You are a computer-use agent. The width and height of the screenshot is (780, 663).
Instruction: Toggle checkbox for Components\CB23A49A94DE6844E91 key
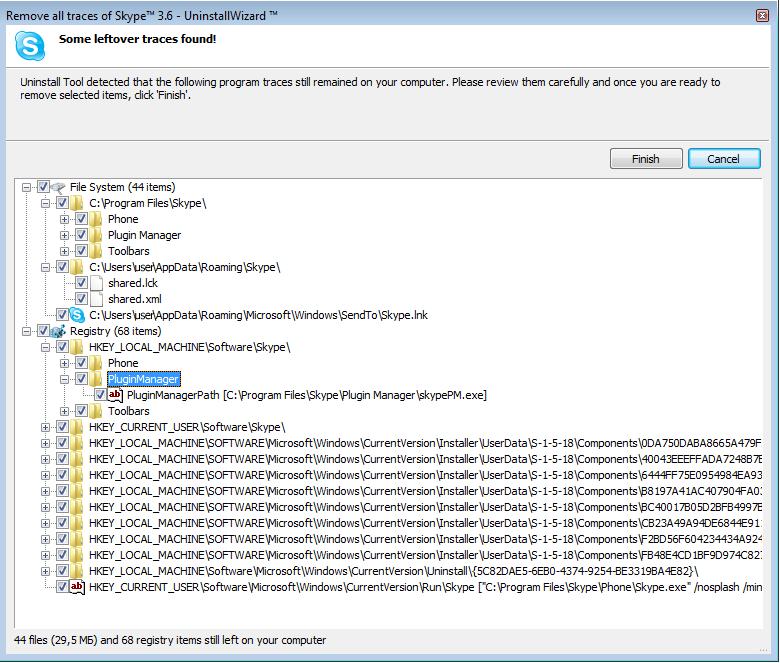62,523
